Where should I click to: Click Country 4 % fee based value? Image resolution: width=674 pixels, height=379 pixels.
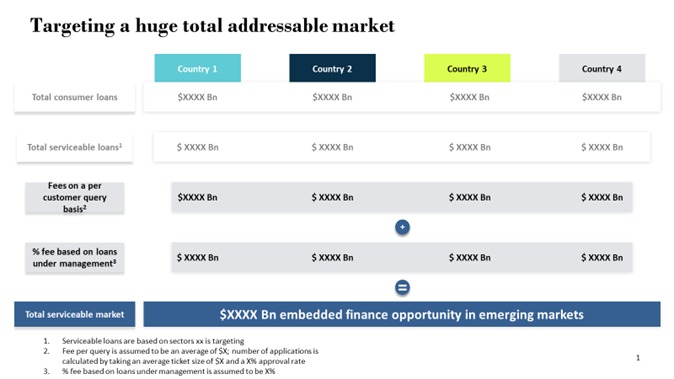pyautogui.click(x=602, y=258)
